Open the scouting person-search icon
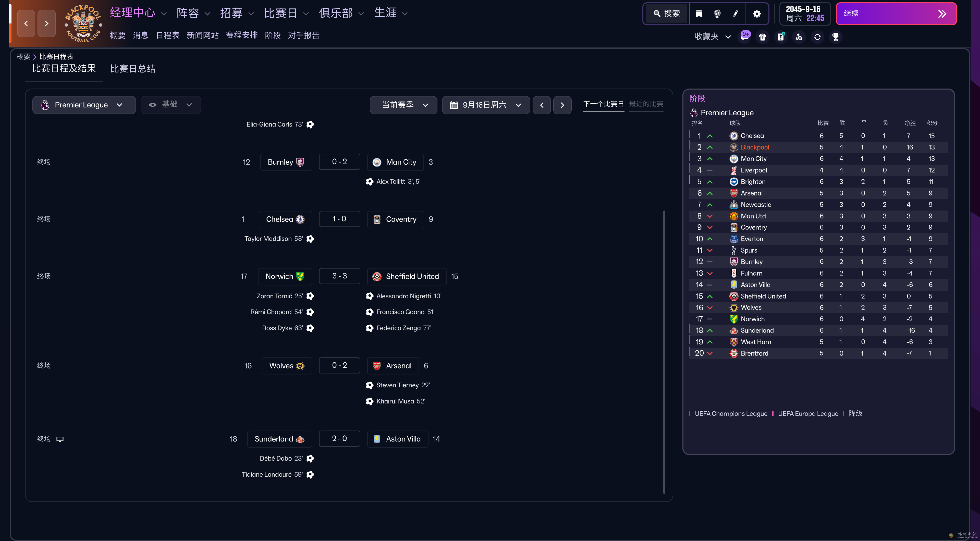The image size is (980, 541). [x=799, y=37]
